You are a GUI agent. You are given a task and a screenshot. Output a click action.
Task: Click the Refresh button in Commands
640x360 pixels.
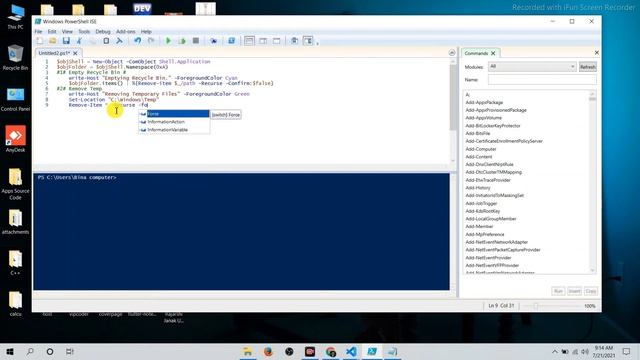(x=588, y=67)
